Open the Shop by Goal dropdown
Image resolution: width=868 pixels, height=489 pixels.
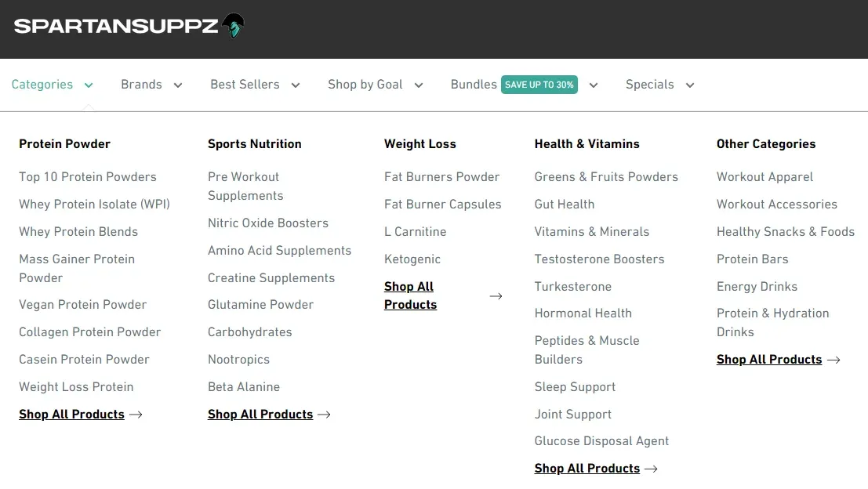pyautogui.click(x=375, y=84)
